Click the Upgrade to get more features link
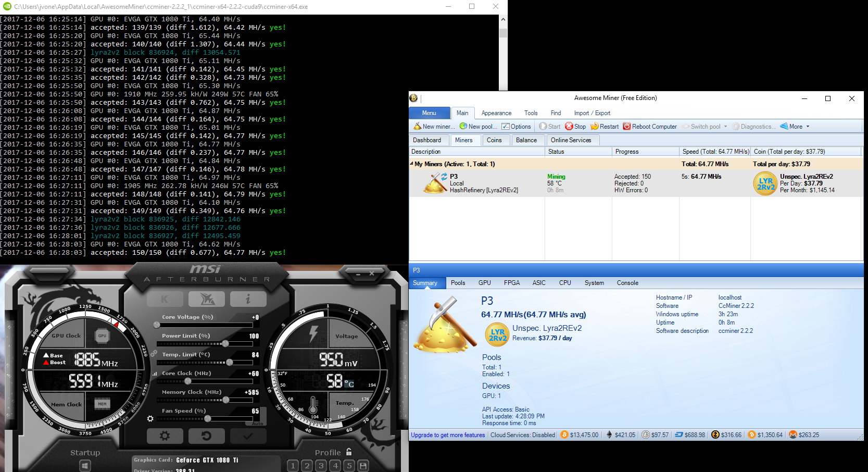 pyautogui.click(x=448, y=435)
